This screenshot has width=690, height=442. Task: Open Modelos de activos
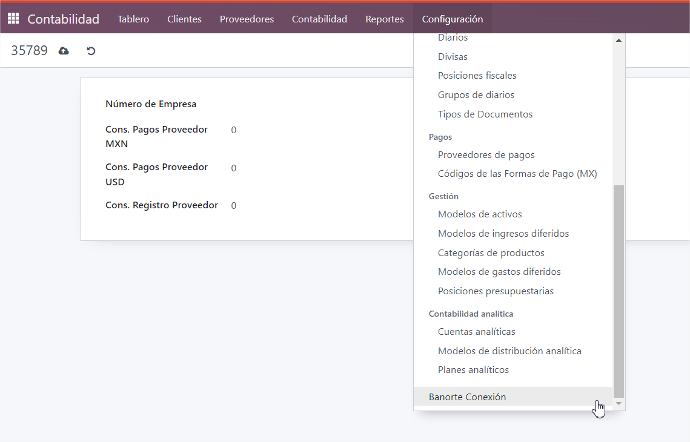(480, 214)
